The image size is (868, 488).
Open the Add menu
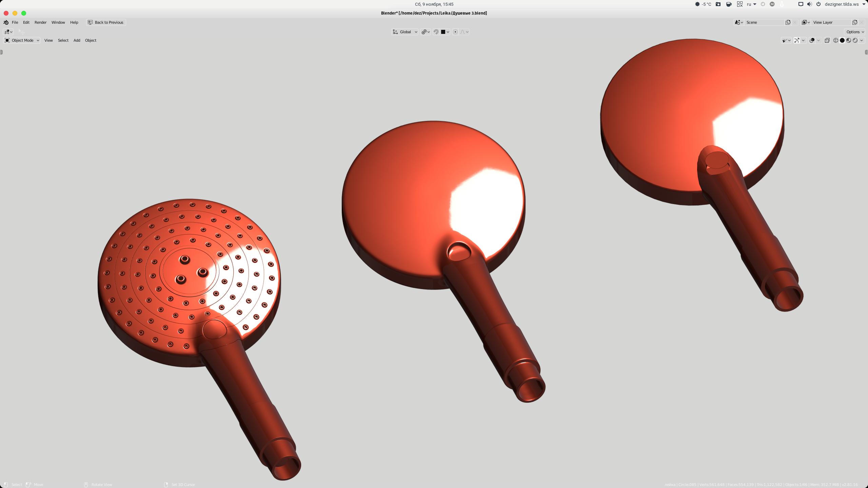point(76,40)
